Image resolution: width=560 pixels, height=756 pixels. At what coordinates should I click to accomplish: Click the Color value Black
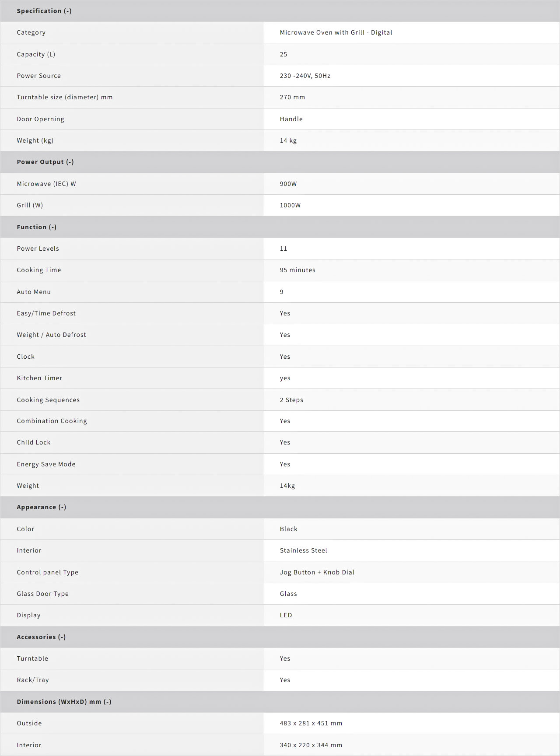[289, 529]
